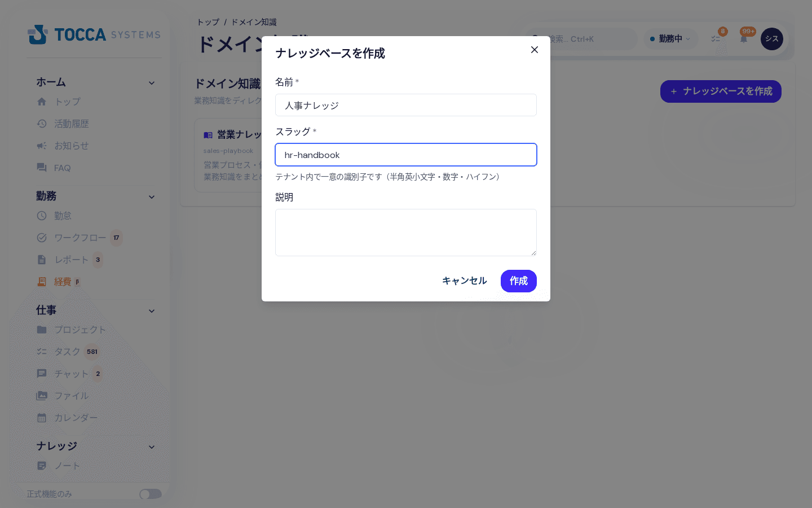Click the TOCCA SYSTEMS logo
This screenshot has width=812, height=508.
[94, 34]
